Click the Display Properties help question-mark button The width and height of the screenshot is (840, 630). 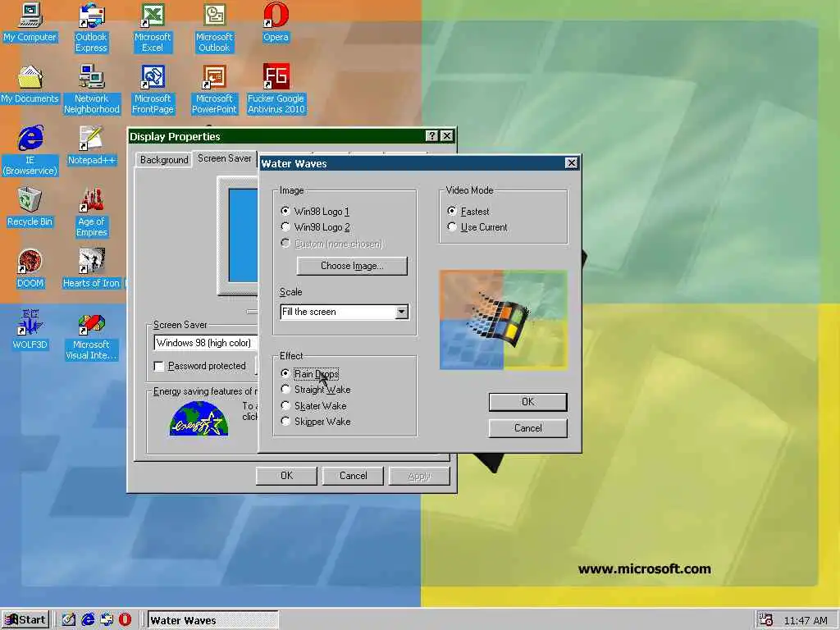pos(431,136)
